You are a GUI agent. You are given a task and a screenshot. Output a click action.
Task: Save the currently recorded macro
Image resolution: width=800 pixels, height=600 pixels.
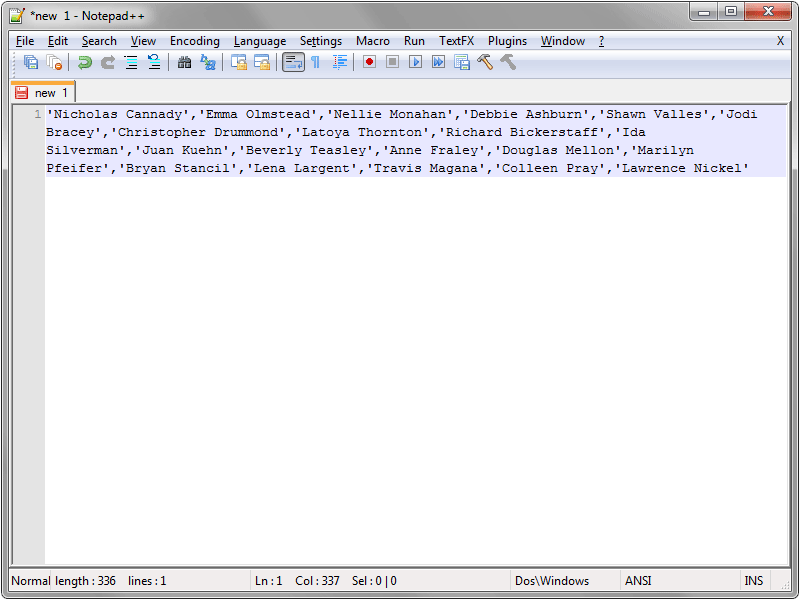pyautogui.click(x=461, y=62)
